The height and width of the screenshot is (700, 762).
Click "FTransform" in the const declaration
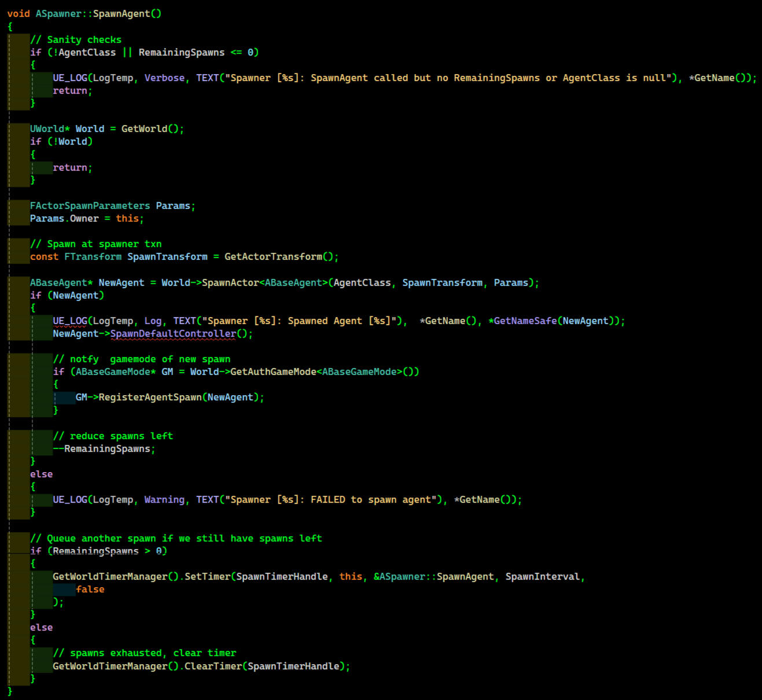pyautogui.click(x=93, y=257)
